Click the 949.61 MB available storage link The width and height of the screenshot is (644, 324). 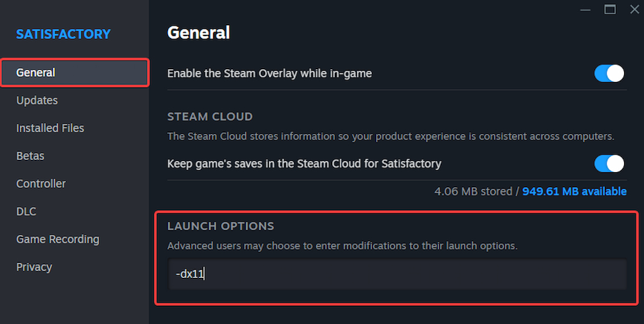(x=574, y=191)
